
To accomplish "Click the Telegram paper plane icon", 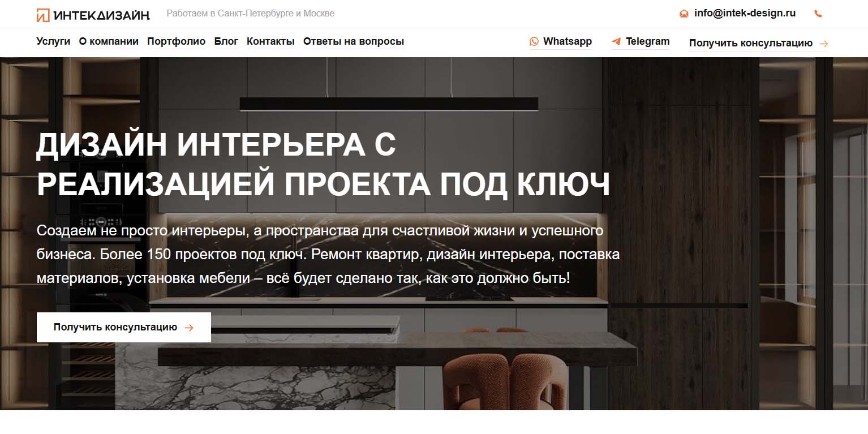I will click(616, 41).
